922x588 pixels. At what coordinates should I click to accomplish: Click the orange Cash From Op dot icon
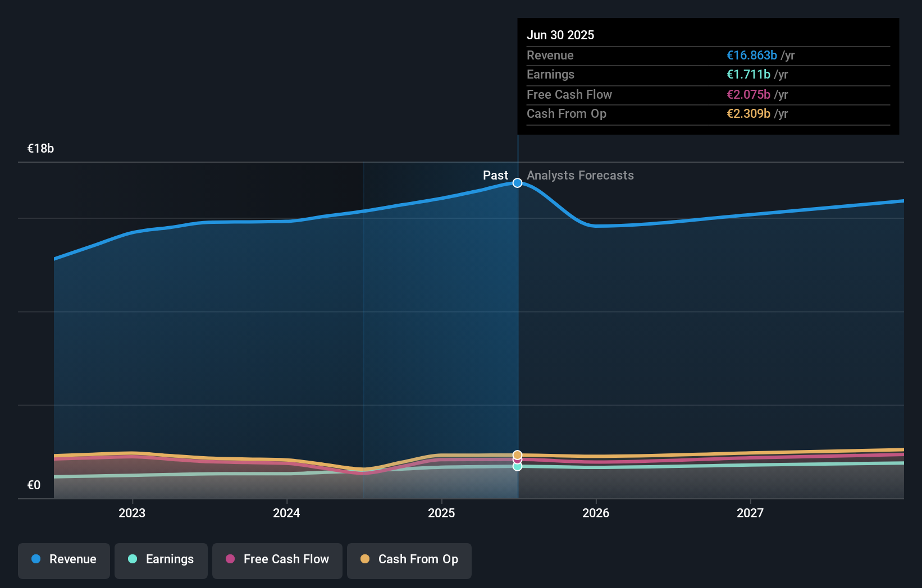365,559
